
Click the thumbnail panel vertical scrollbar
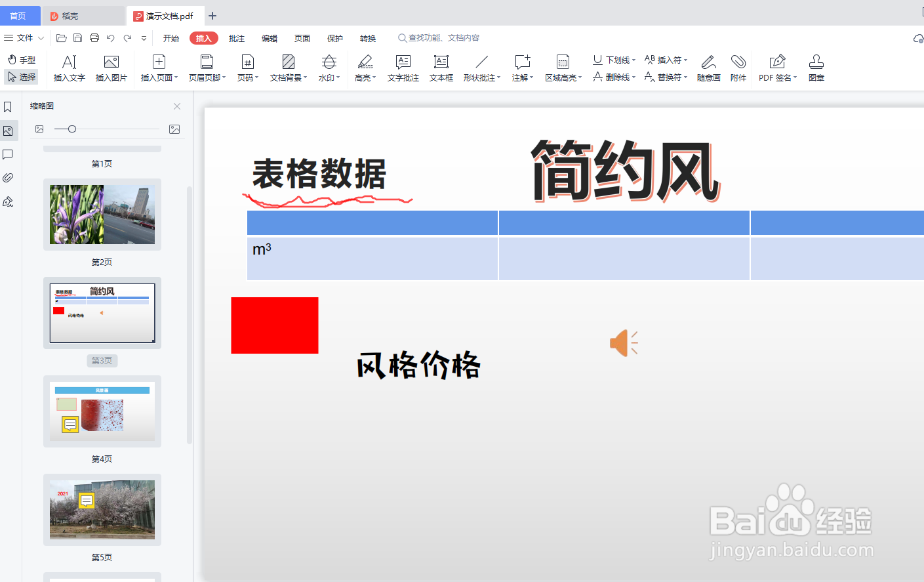(x=190, y=315)
